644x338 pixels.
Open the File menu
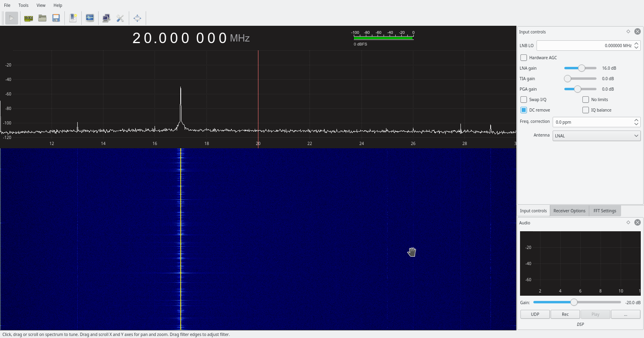point(7,5)
